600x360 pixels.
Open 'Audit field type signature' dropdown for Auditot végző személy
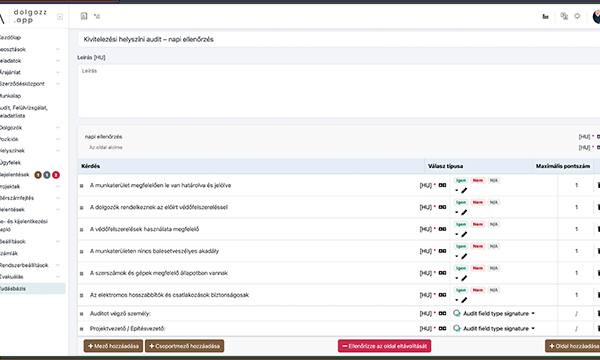click(499, 313)
